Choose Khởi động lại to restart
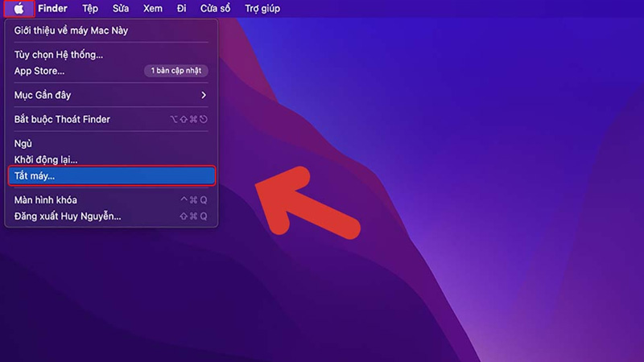Viewport: 644px width, 362px height. tap(111, 159)
